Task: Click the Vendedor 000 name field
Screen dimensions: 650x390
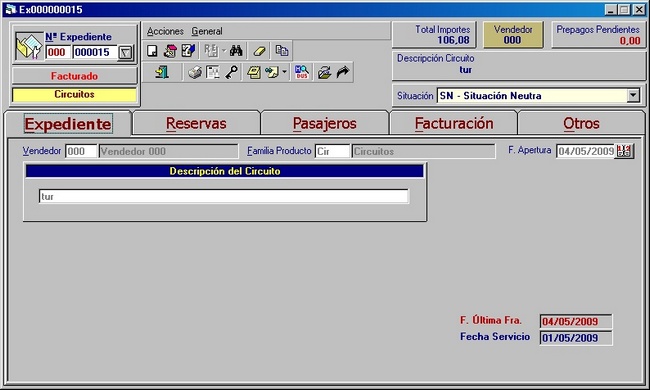Action: point(168,151)
